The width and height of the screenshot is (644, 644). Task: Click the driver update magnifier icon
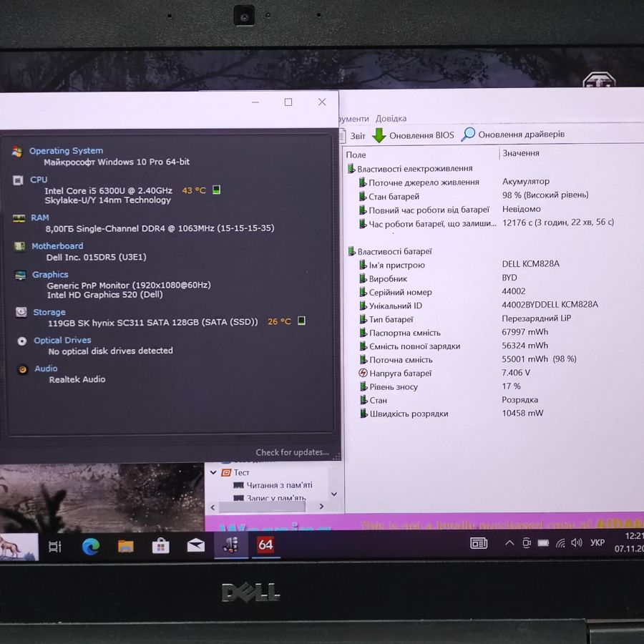coord(468,135)
